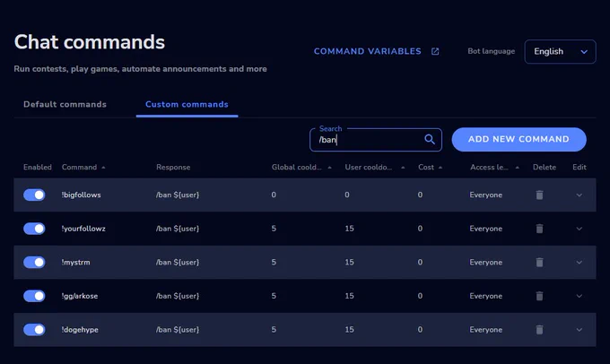The width and height of the screenshot is (610, 364).
Task: Delete the !bigfollows command
Action: point(539,195)
